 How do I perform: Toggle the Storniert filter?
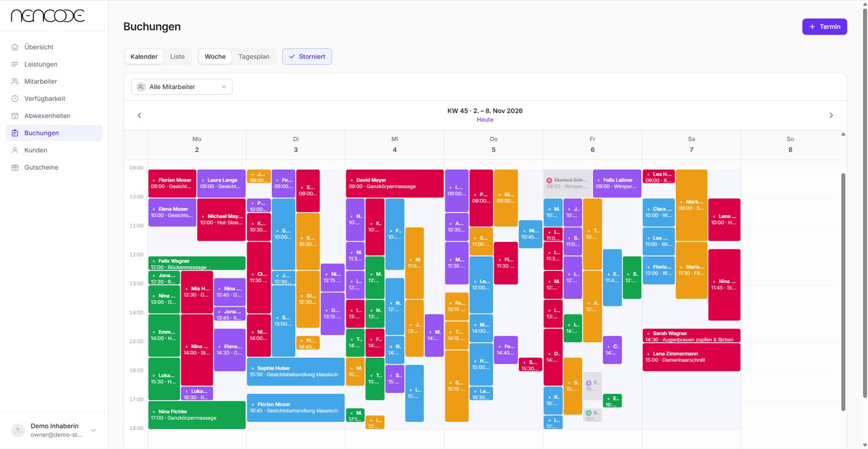[x=307, y=56]
